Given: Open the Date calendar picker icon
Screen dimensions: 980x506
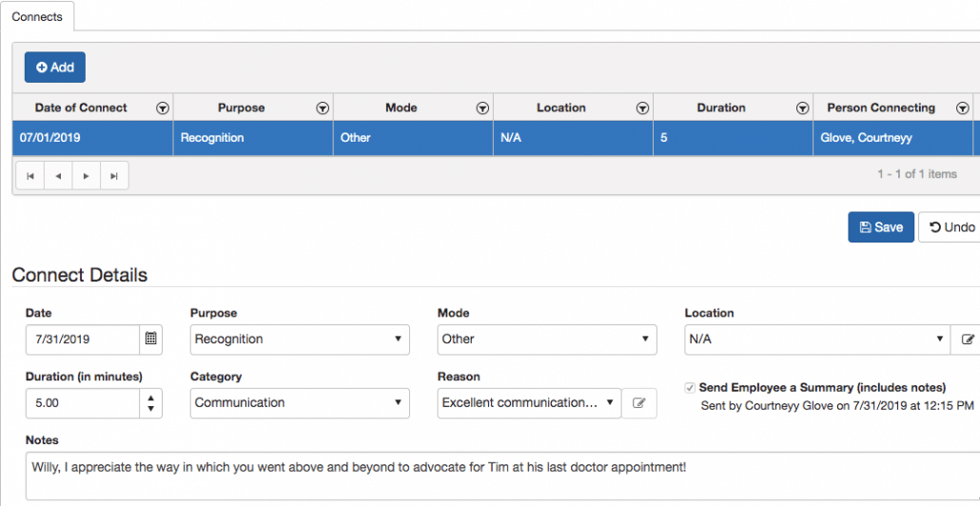Looking at the screenshot, I should tap(150, 339).
